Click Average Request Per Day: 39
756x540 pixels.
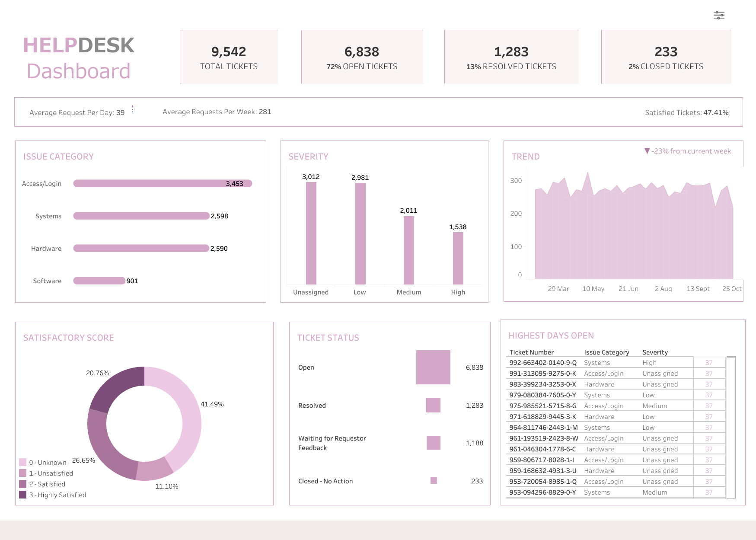[x=77, y=112]
